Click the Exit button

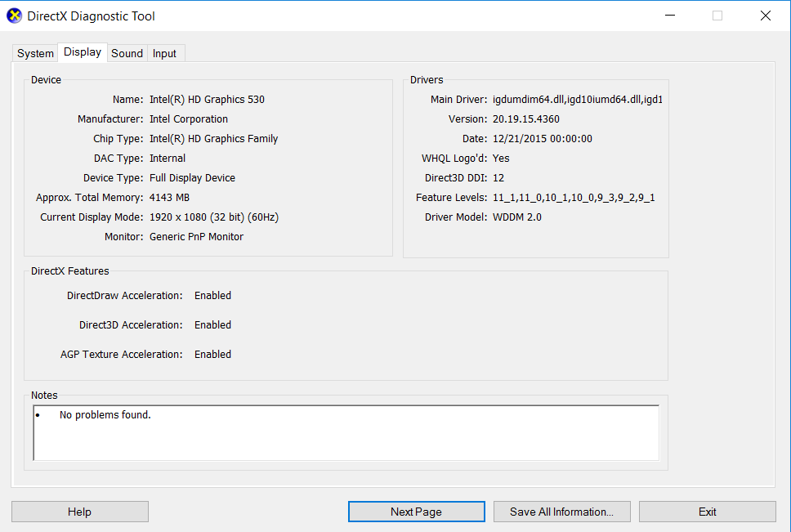point(708,512)
